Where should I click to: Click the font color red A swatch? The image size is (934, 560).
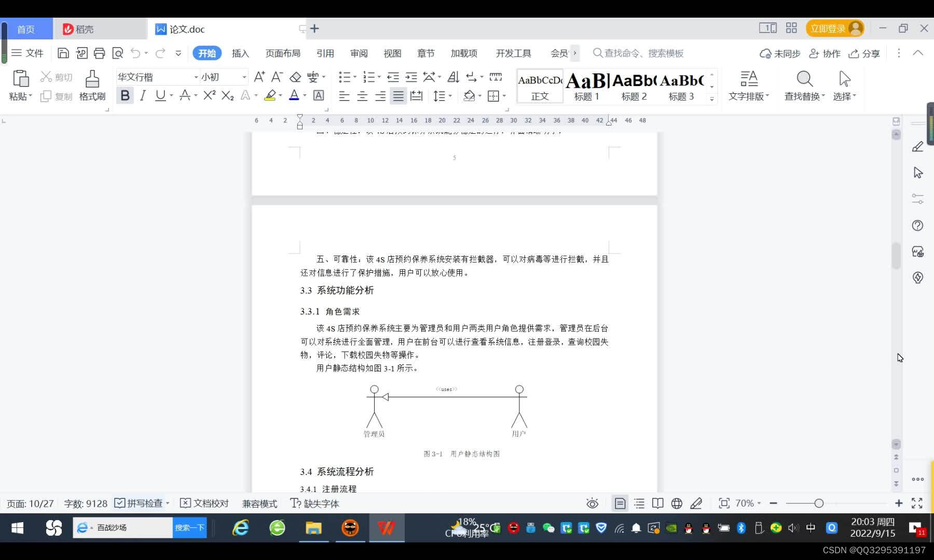click(x=294, y=95)
